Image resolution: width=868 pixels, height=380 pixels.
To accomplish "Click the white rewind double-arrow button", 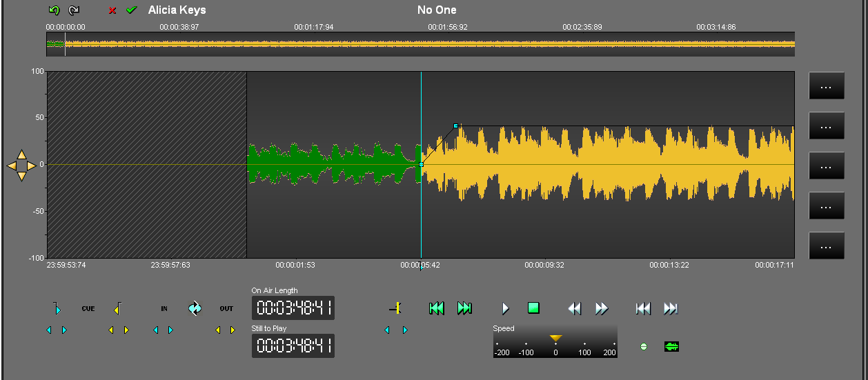I will (x=574, y=308).
